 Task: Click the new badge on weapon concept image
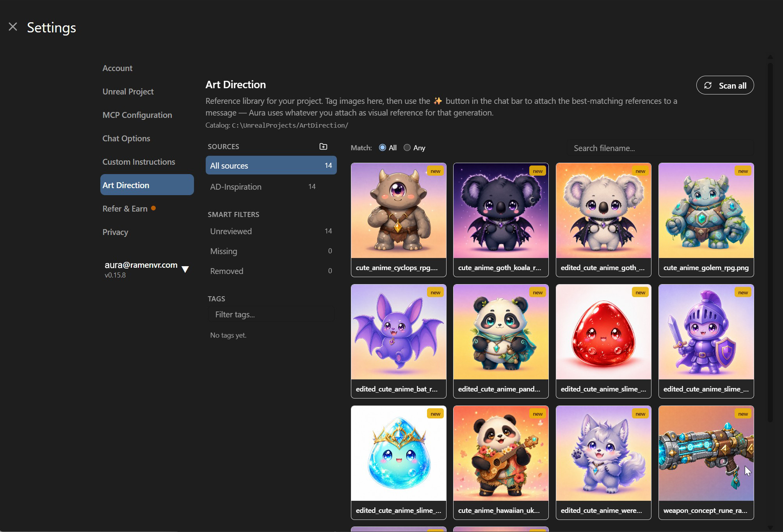pos(743,414)
